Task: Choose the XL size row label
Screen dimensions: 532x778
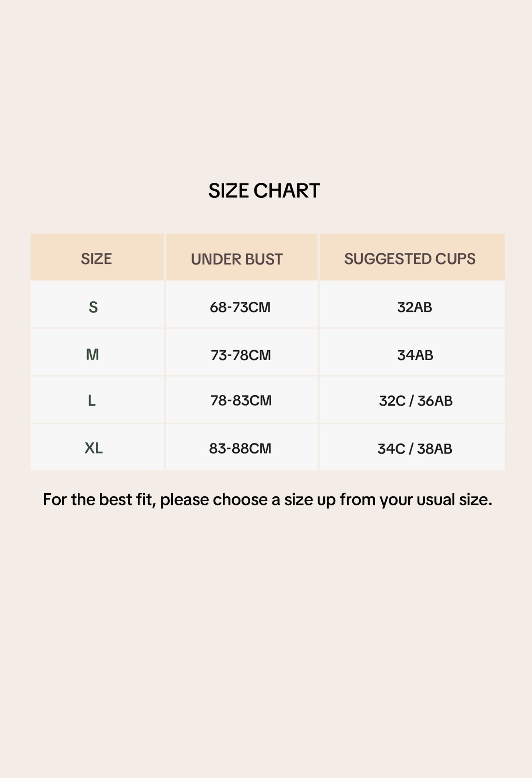Action: coord(94,448)
